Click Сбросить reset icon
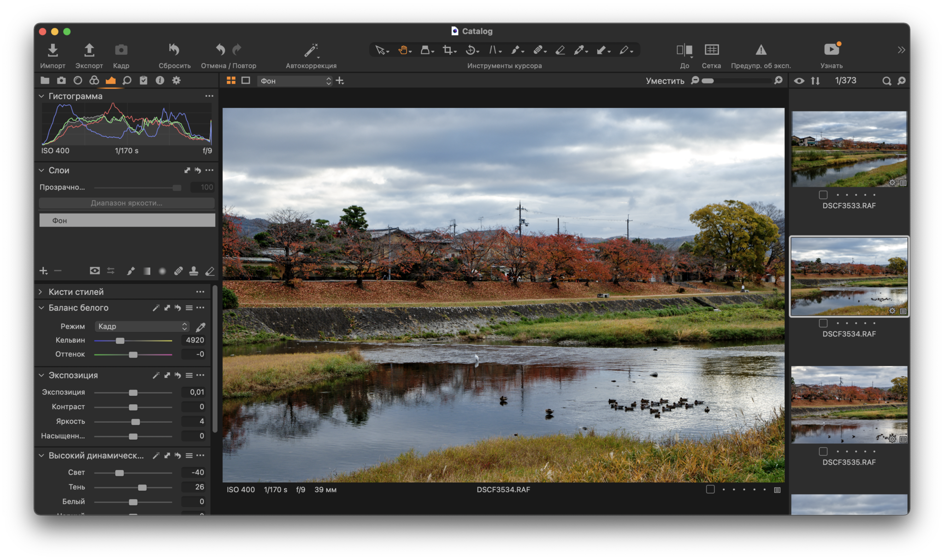 point(174,49)
